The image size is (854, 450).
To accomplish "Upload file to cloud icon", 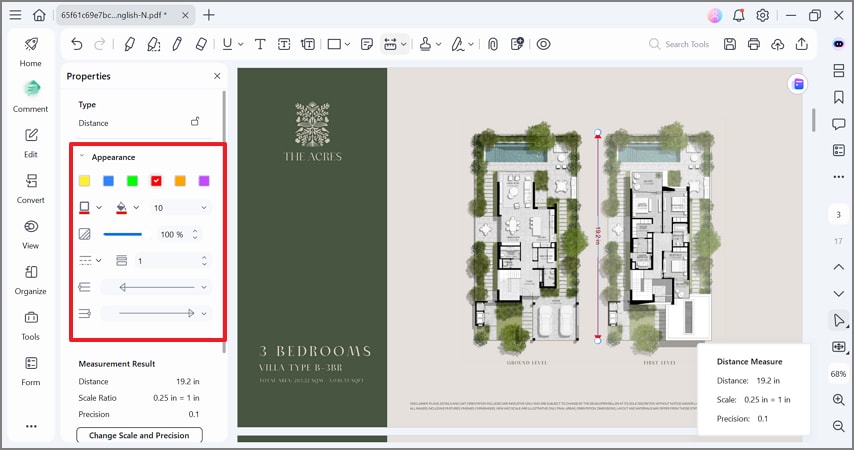I will (x=778, y=44).
